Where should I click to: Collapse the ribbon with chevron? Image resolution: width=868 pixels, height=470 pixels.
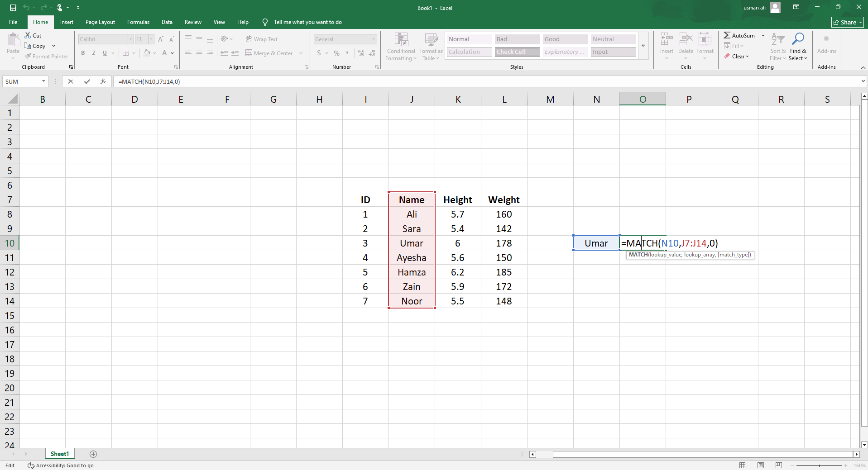863,67
